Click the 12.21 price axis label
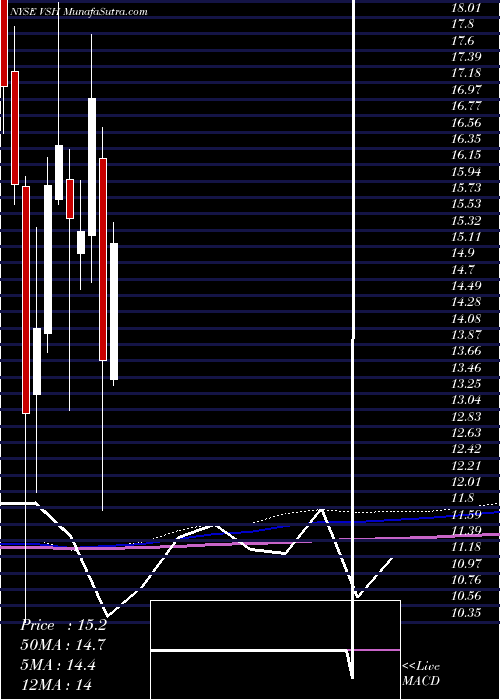This screenshot has width=500, height=700. [465, 465]
